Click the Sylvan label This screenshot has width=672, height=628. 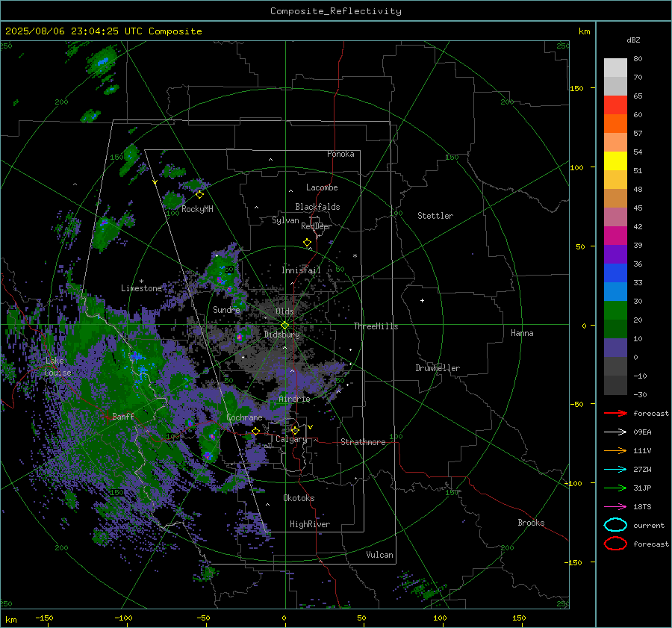coord(285,221)
